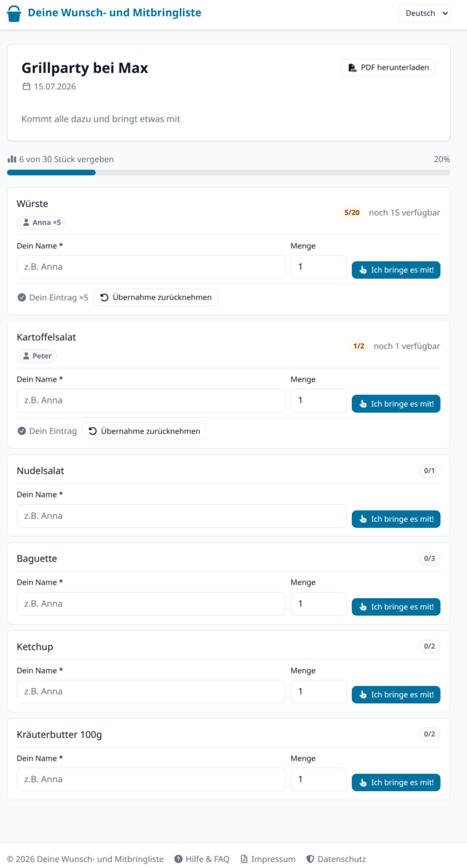Click the shield icon next to Datenschutz
The image size is (467, 868).
[x=310, y=859]
